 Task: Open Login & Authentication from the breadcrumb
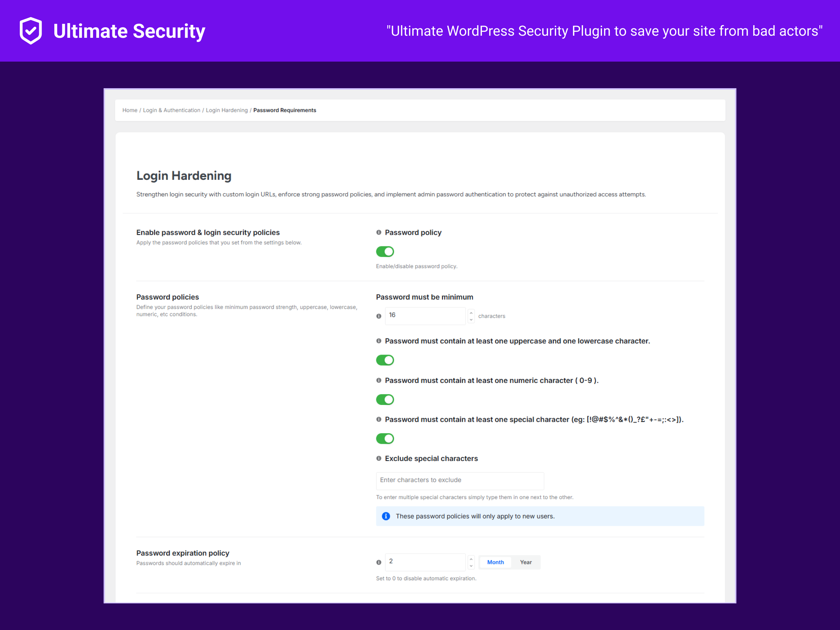(171, 110)
